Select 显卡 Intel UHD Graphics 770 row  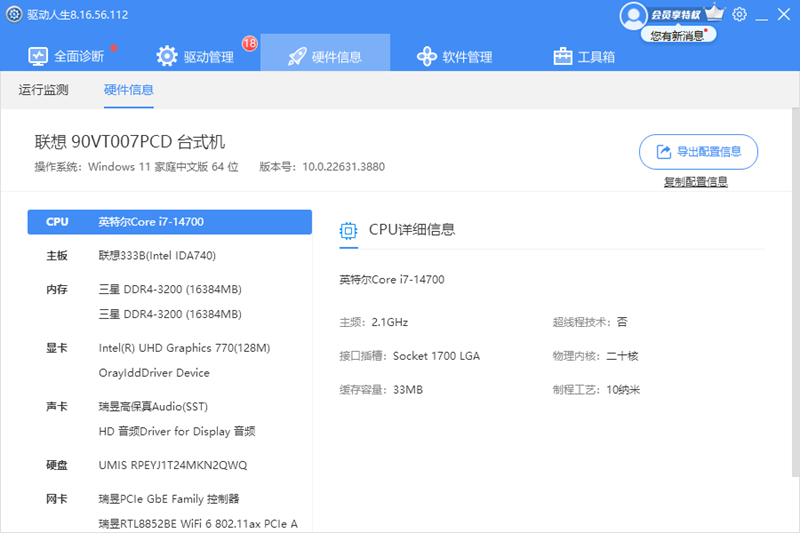(169, 348)
